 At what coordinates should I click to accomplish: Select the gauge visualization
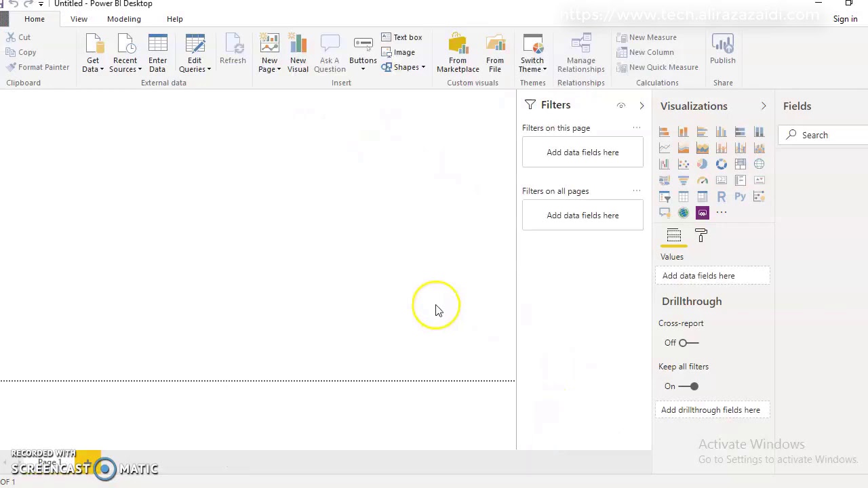703,180
